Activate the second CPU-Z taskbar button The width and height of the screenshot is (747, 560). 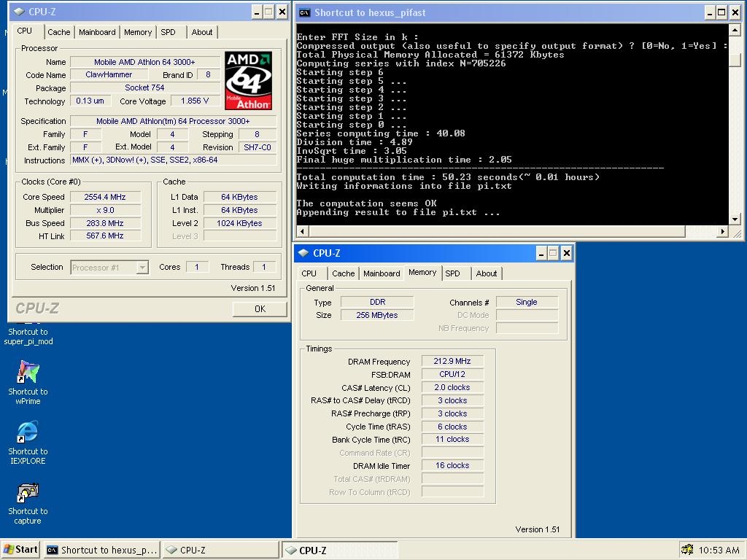(x=340, y=550)
